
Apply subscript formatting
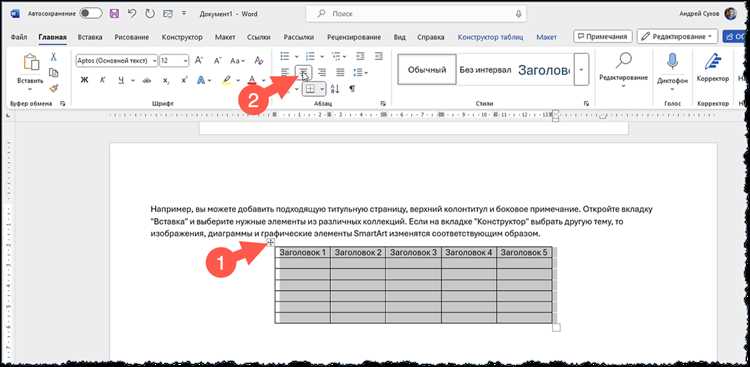point(165,80)
